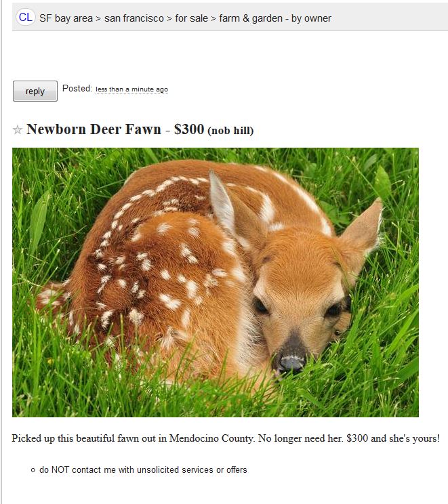
Task: Click the CL craigslist logo icon
Action: [25, 18]
